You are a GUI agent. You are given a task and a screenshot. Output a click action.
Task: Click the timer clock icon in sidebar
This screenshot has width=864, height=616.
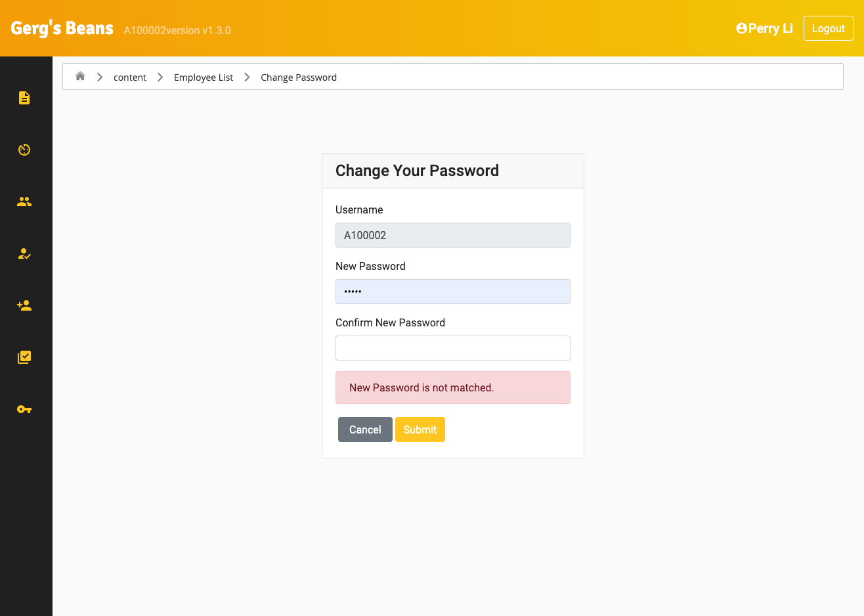(24, 150)
